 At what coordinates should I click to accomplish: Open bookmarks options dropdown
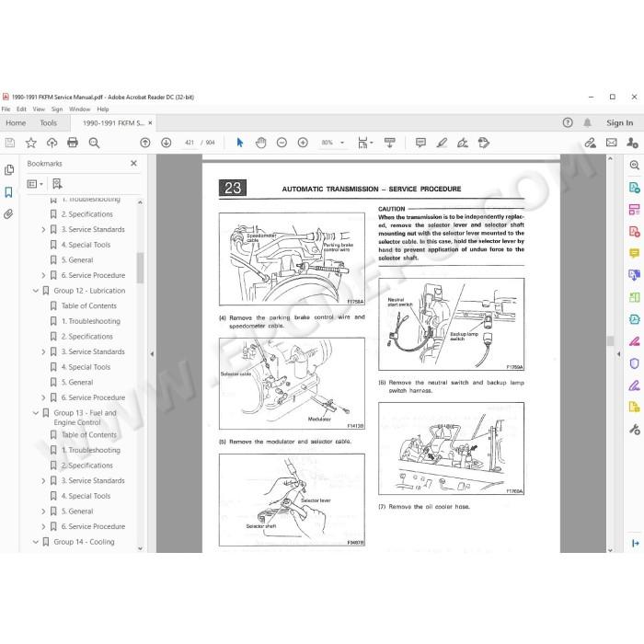(35, 184)
